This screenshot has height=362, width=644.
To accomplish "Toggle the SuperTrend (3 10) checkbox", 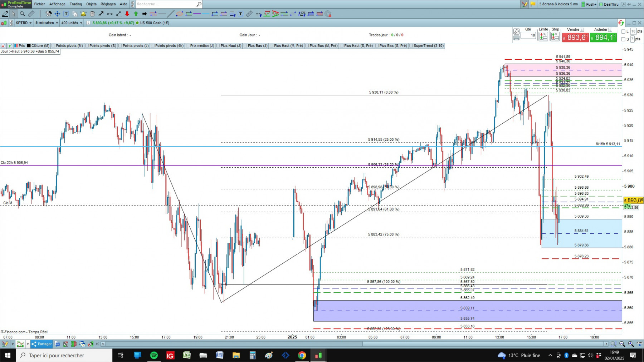I will click(x=411, y=46).
